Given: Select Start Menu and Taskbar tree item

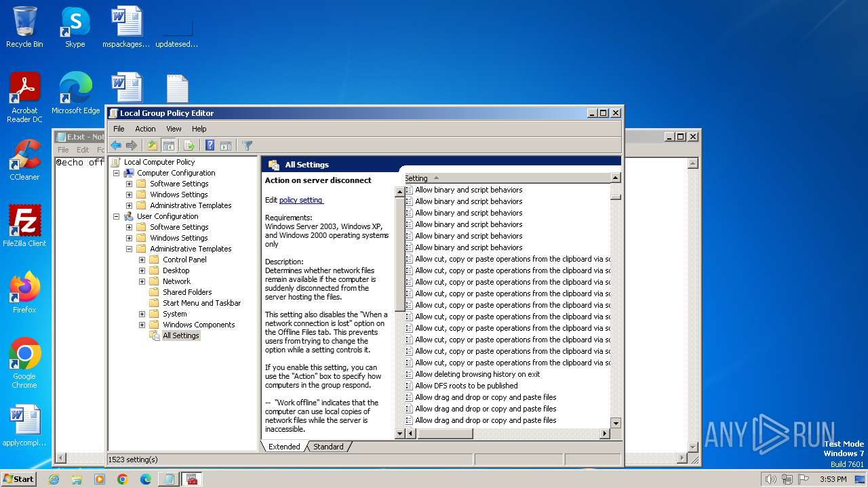Looking at the screenshot, I should (201, 303).
